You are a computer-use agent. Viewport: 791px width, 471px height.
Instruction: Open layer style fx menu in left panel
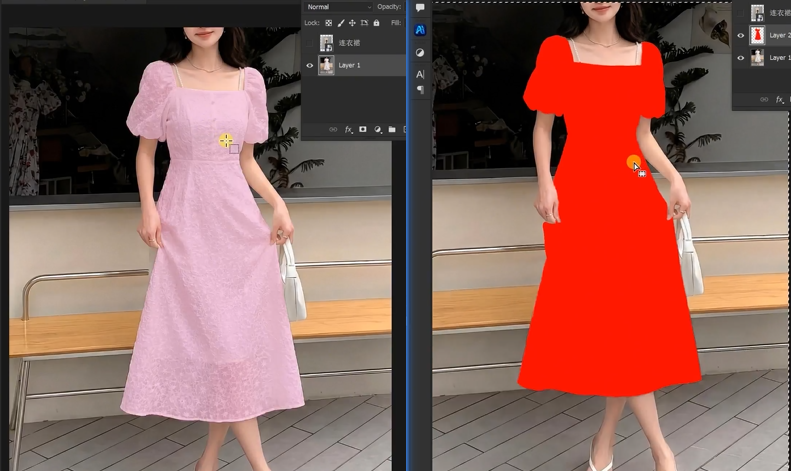(x=349, y=130)
